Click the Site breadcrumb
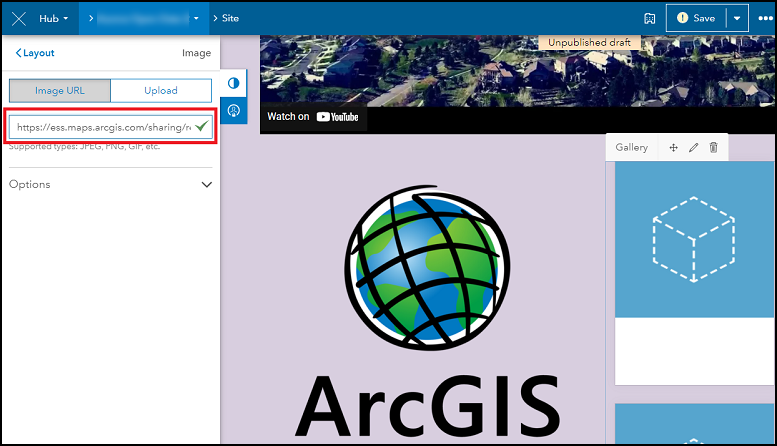This screenshot has width=777, height=446. coord(227,18)
